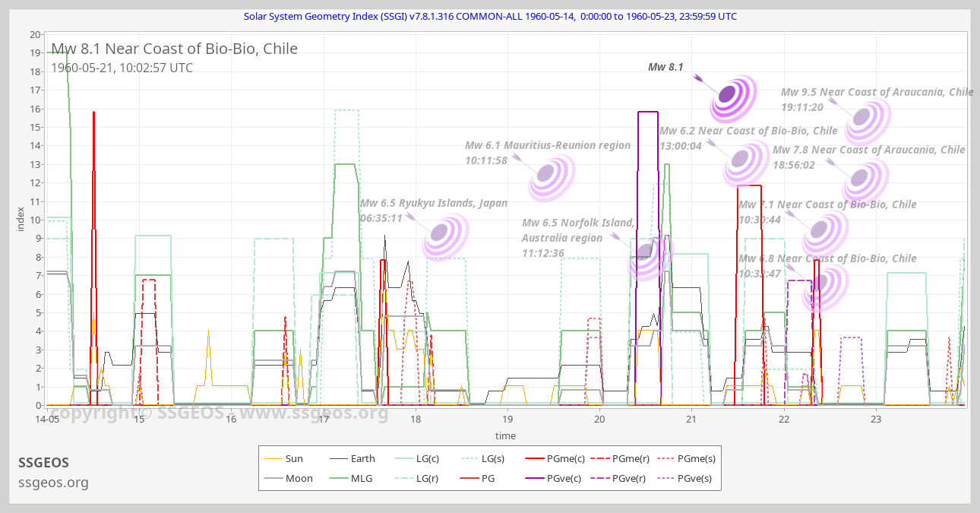The image size is (980, 513).
Task: Click the Mw 6.5 Norfolk Island earthquake marker
Action: pyautogui.click(x=650, y=255)
